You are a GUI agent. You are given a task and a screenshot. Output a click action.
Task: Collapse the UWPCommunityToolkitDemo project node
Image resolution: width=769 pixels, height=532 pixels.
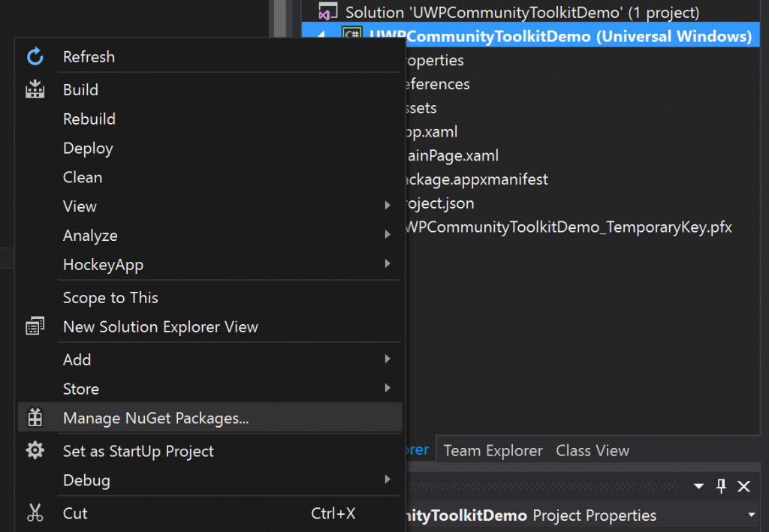pyautogui.click(x=321, y=35)
